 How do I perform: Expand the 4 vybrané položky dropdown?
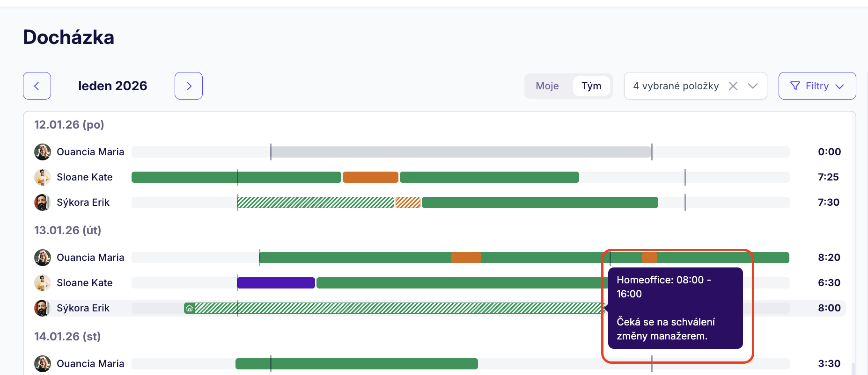pyautogui.click(x=753, y=86)
